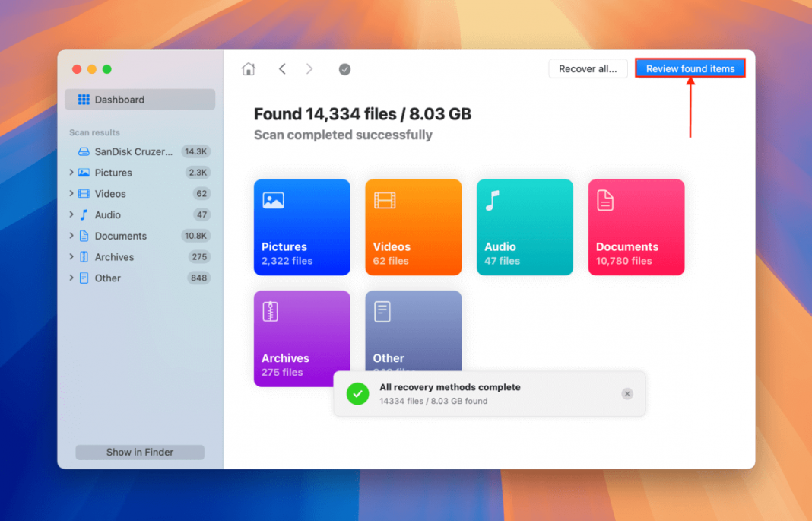Open the Videos category tile
Screen dimensions: 812x521
(x=413, y=227)
